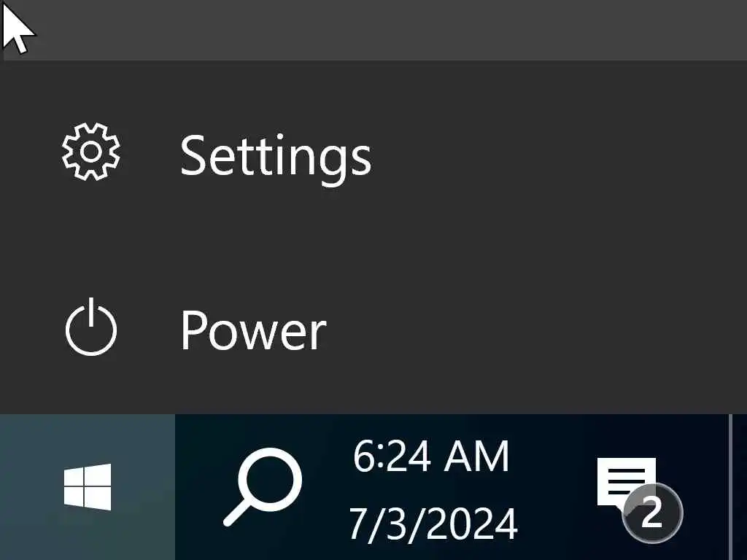
Task: Select the Power text label
Action: pyautogui.click(x=253, y=330)
